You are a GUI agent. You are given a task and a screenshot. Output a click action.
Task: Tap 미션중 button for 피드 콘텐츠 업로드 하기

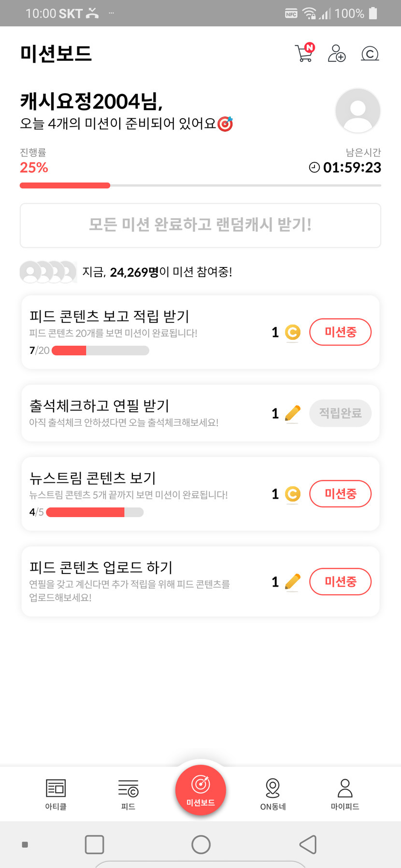(340, 582)
